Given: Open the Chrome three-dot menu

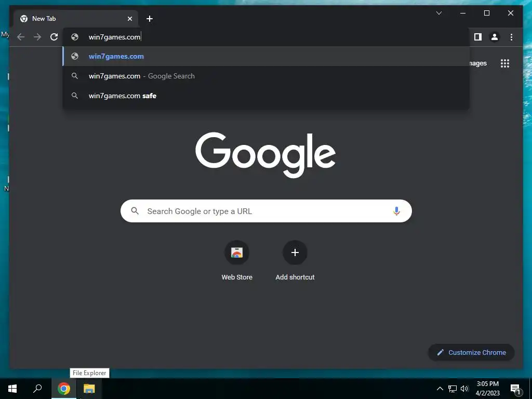Looking at the screenshot, I should (x=511, y=37).
